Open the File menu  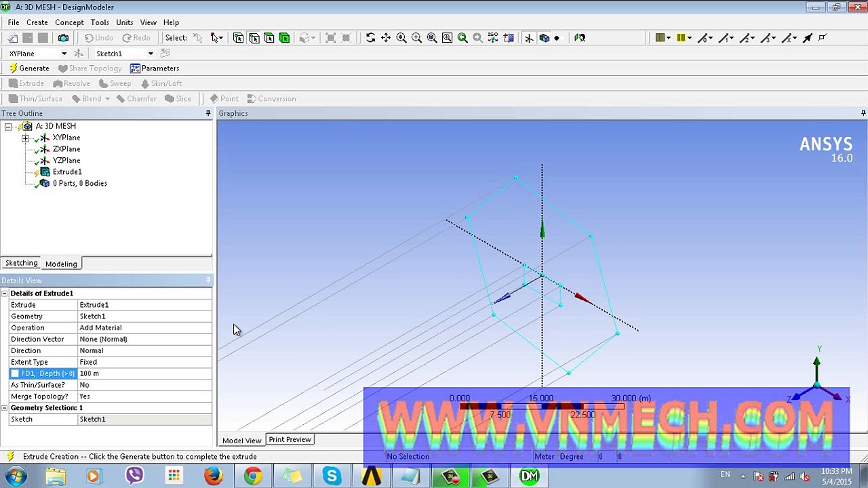point(14,22)
